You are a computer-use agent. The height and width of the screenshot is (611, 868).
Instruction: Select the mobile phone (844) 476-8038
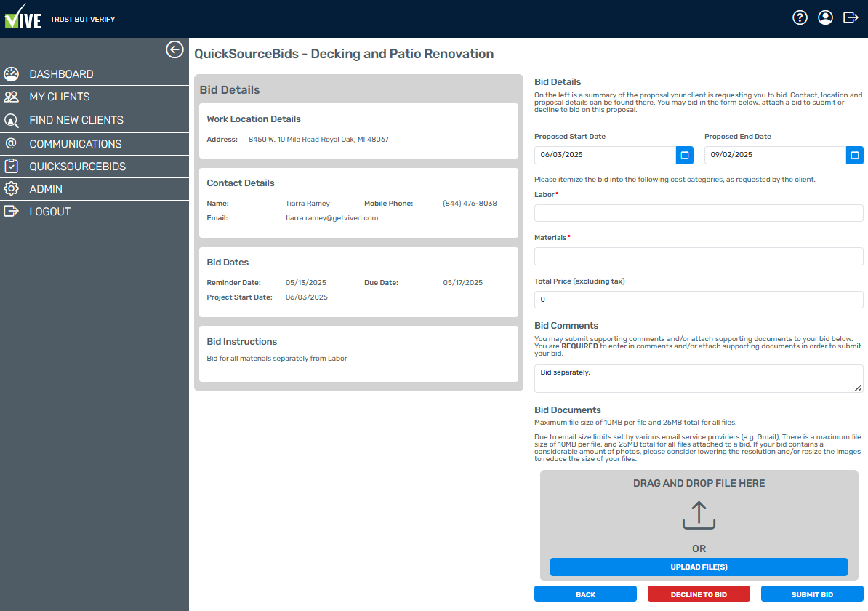point(470,203)
